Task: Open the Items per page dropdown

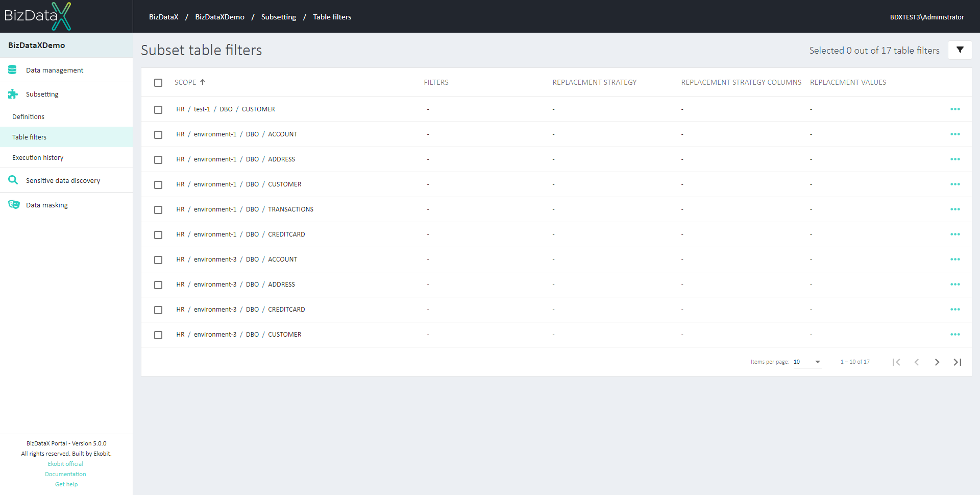Action: coord(807,362)
